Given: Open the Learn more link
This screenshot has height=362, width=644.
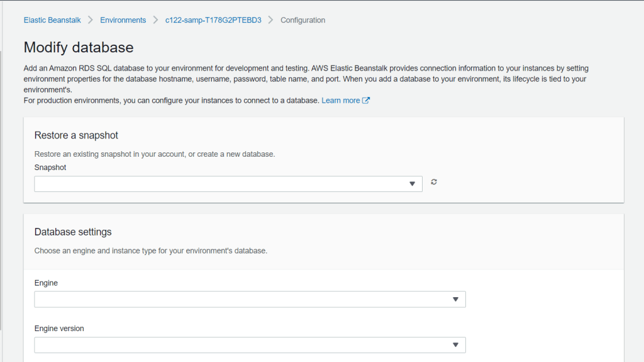Looking at the screenshot, I should (x=341, y=101).
